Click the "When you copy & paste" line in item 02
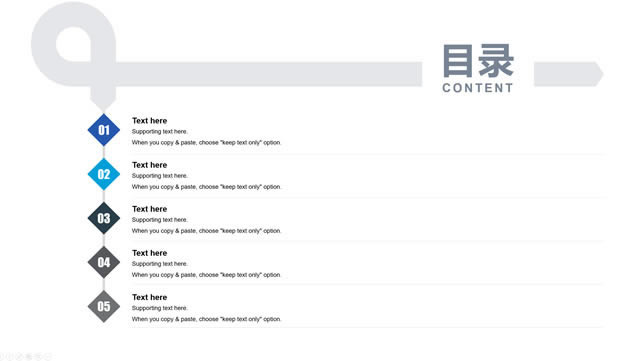 [x=207, y=187]
